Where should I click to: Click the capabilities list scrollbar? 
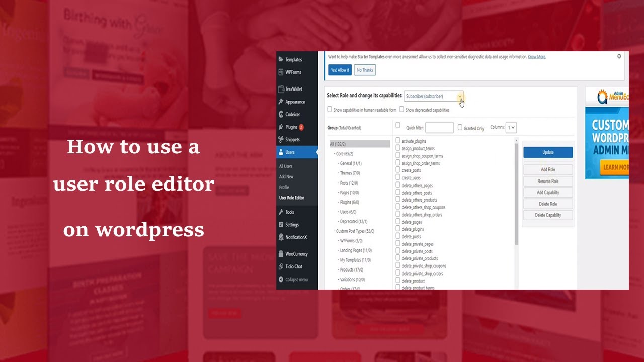[516, 195]
